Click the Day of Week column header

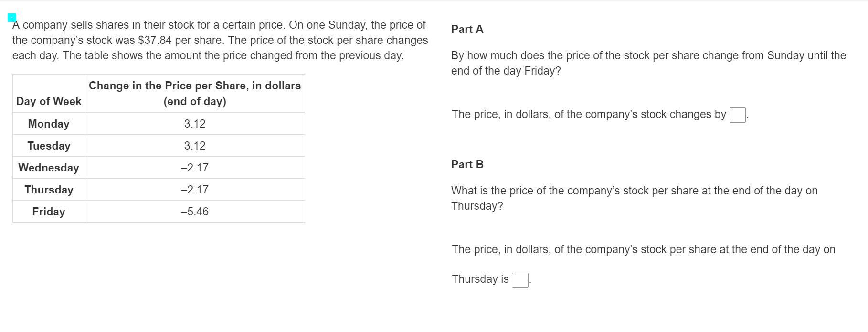coord(49,101)
